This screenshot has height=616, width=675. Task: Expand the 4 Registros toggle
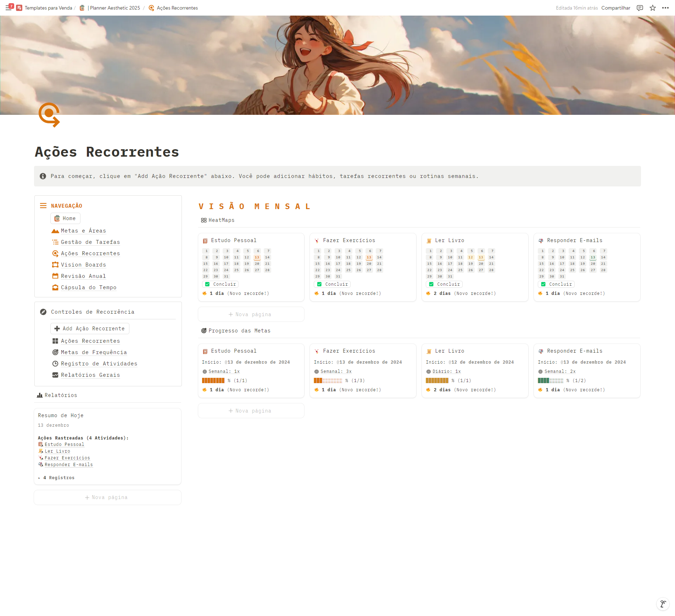39,478
